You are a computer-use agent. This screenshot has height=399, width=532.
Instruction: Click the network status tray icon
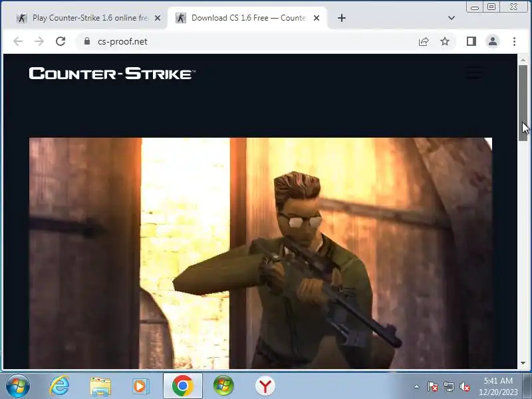pos(448,386)
